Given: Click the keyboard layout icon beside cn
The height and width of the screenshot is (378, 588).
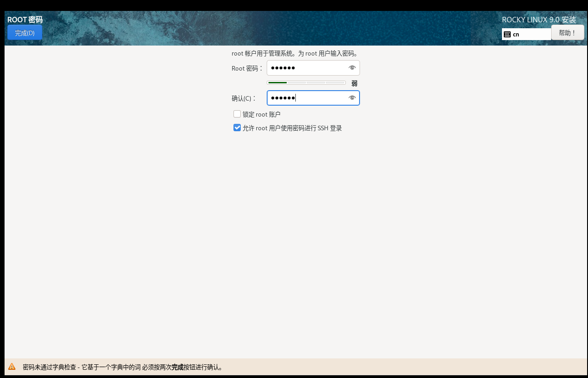Looking at the screenshot, I should (507, 34).
